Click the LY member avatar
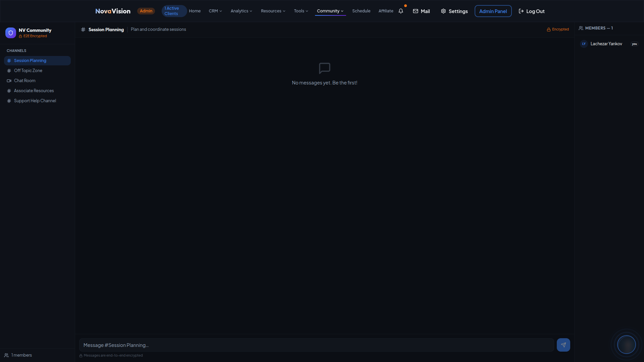The height and width of the screenshot is (362, 644). (x=584, y=44)
